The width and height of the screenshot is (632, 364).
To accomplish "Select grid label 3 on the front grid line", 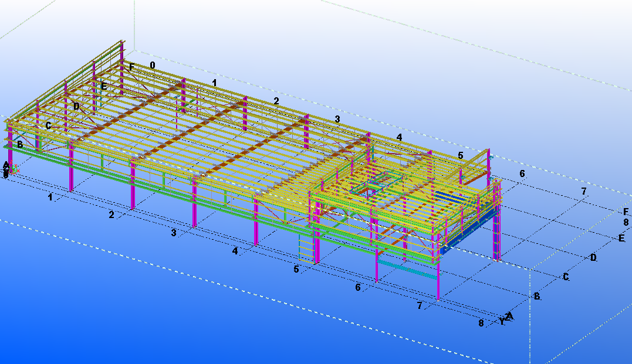I will click(174, 232).
